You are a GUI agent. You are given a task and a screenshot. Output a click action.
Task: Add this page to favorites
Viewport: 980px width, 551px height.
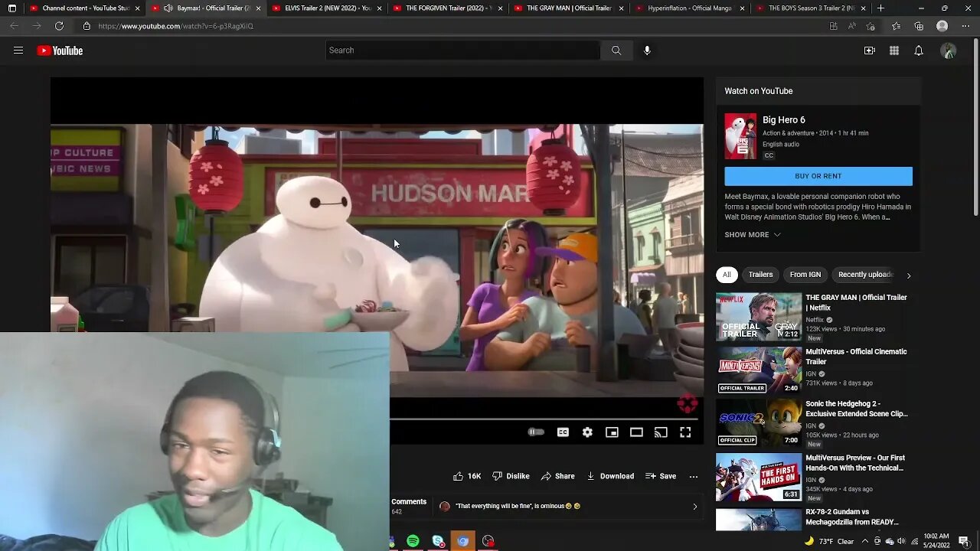[x=871, y=26]
